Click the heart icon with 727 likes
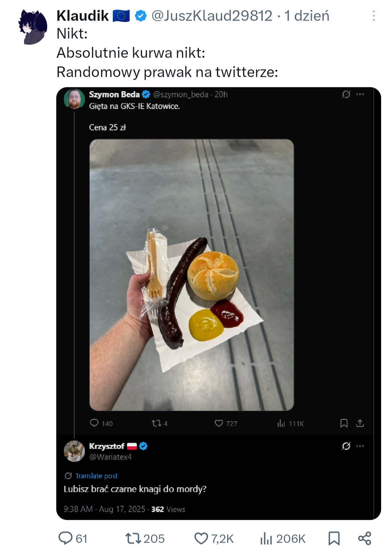 coord(219,423)
